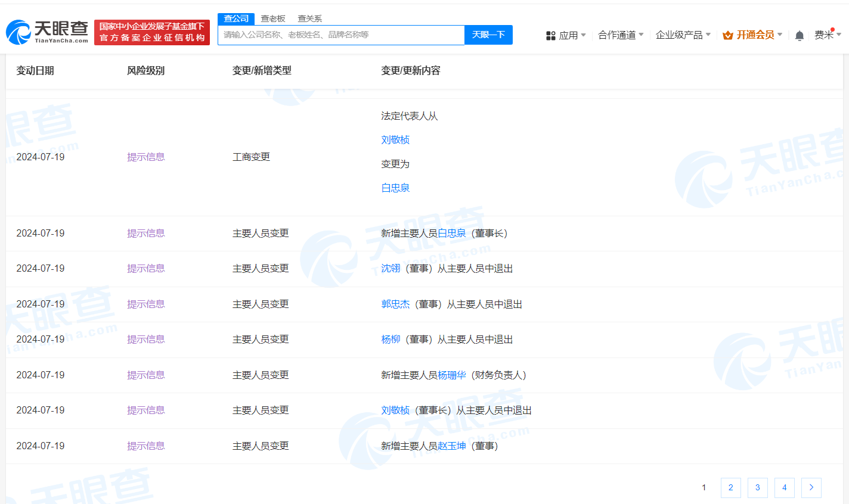Click the next-page arrow icon
Viewport: 849px width, 504px height.
point(811,487)
